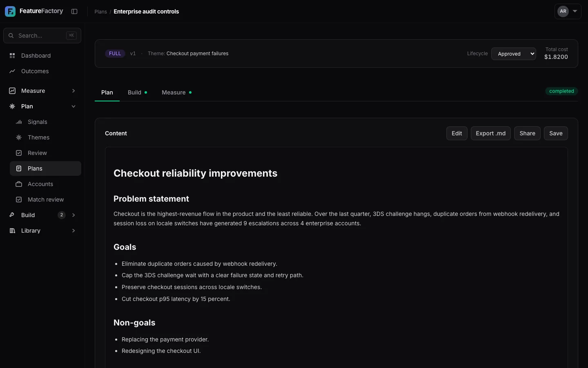Click the Build tool icon in sidebar
Image resolution: width=588 pixels, height=368 pixels.
click(x=12, y=215)
